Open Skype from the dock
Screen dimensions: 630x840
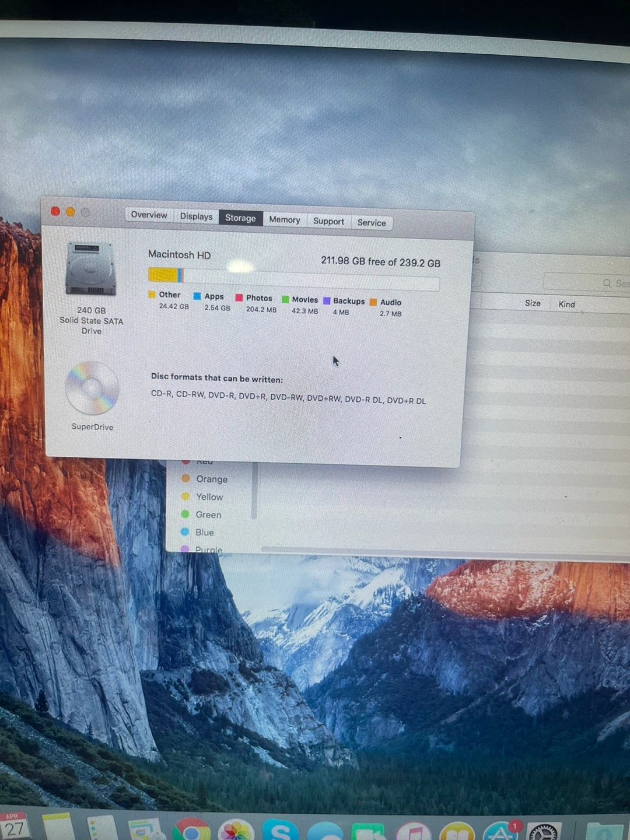[280, 831]
